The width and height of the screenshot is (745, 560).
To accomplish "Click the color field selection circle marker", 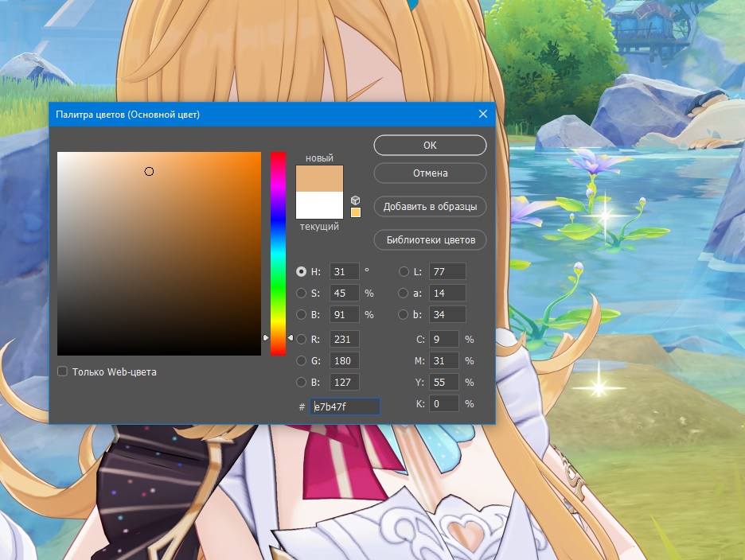I will (149, 172).
